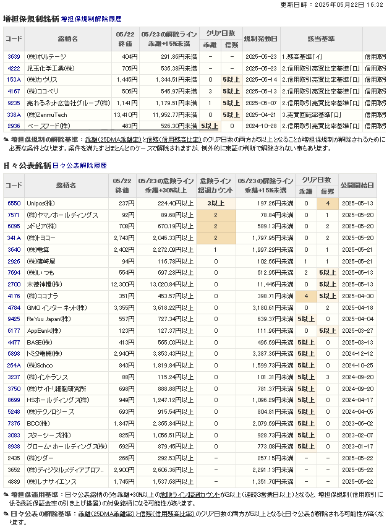Open stock code 2936 link
392x532 pixels.
(x=14, y=126)
